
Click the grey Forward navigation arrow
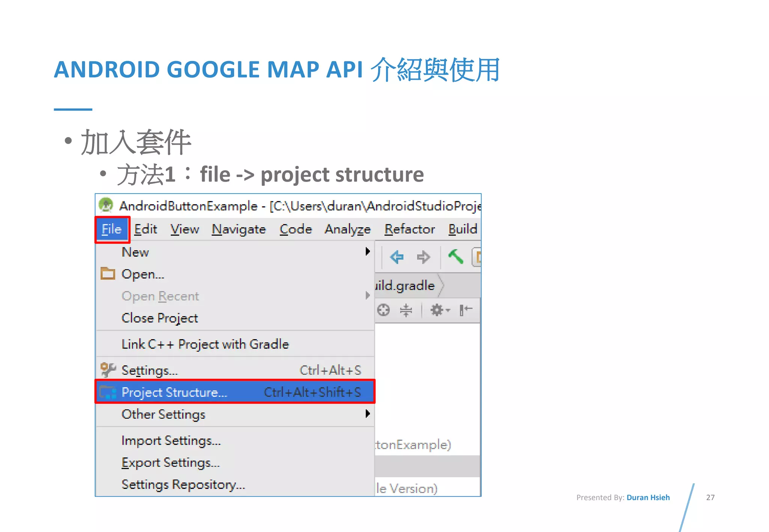click(423, 257)
